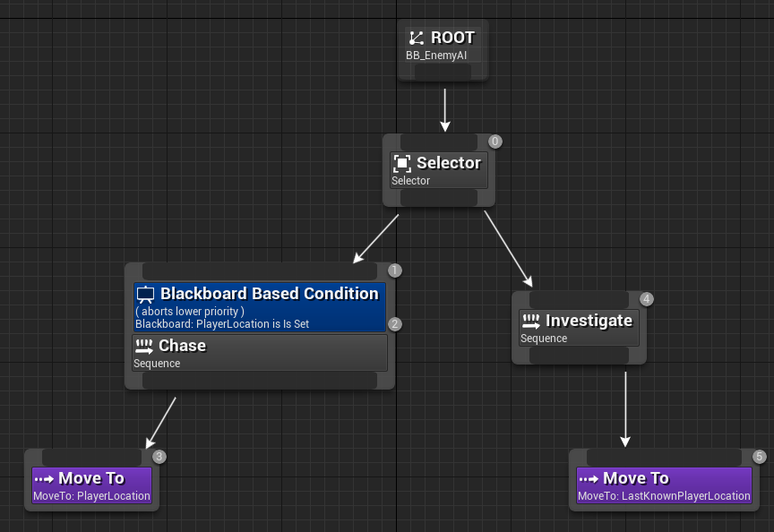774x532 pixels.
Task: Select the Blackboard Based Condition decorator
Action: coord(260,307)
